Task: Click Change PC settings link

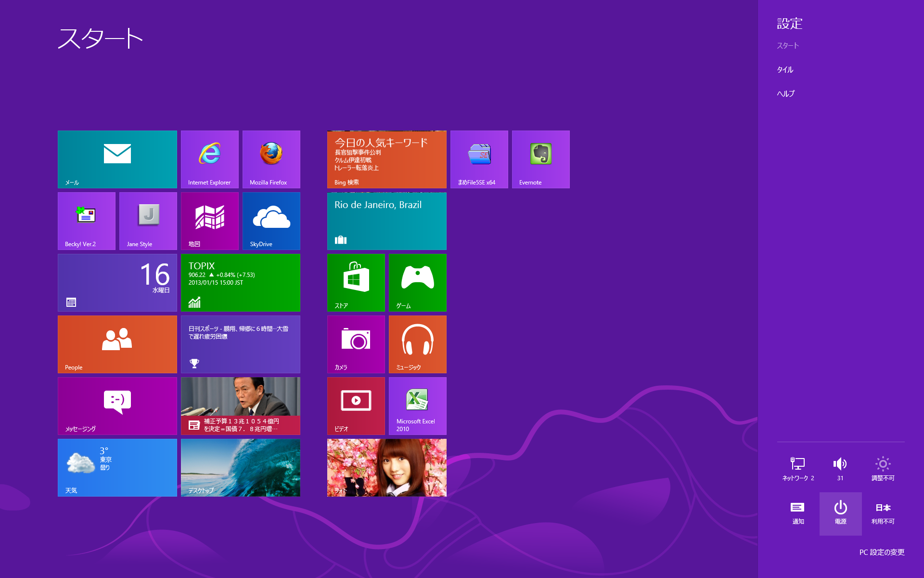Action: point(882,552)
